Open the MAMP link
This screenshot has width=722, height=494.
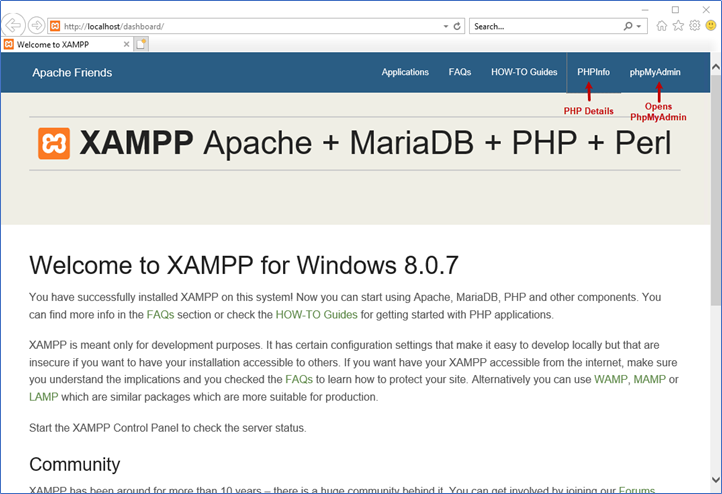pos(650,379)
